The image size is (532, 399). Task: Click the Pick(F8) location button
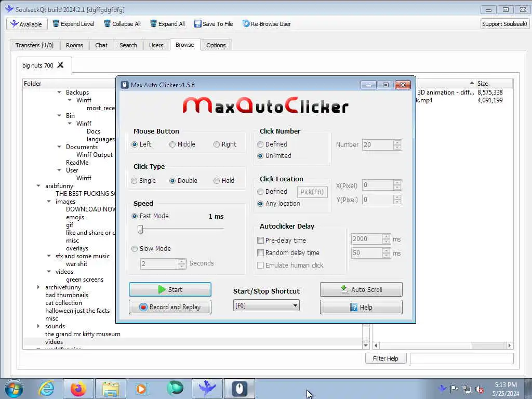point(312,192)
